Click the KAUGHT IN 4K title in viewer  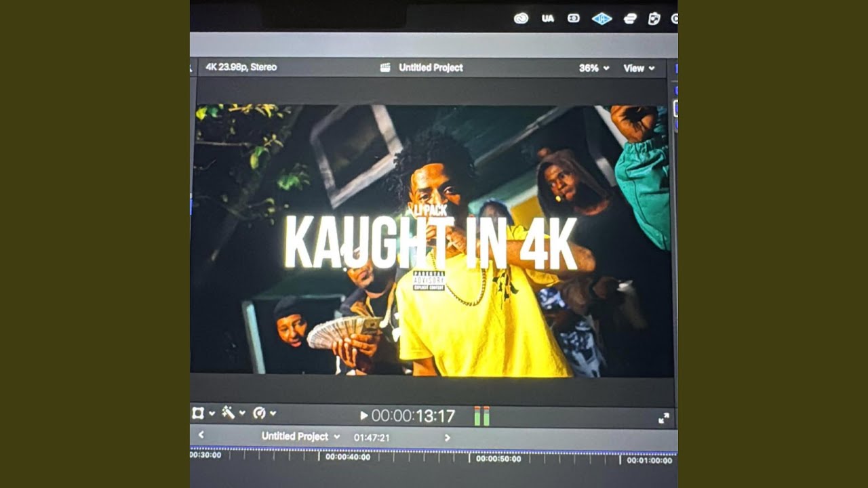point(430,243)
